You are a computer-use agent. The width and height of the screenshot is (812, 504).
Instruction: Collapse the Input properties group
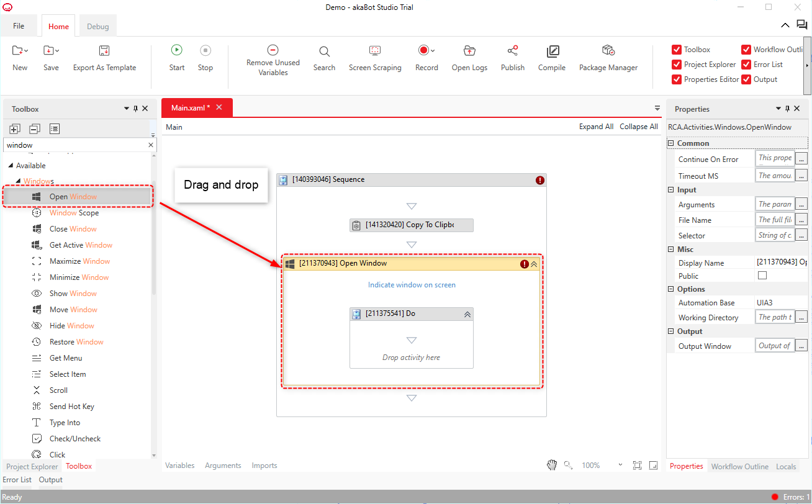671,190
